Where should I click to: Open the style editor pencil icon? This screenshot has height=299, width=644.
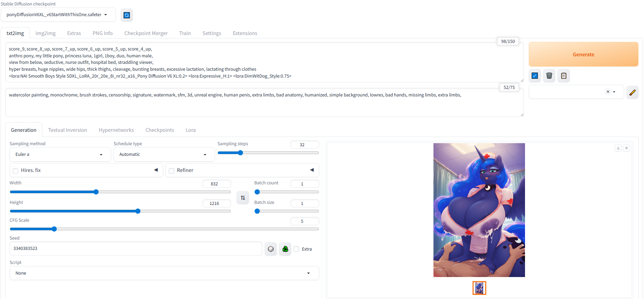point(632,92)
